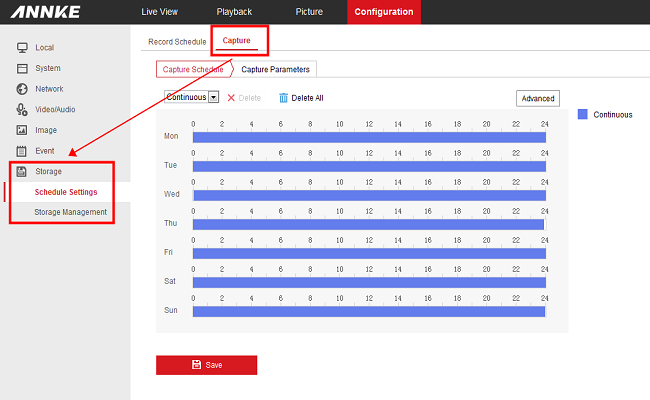Collapse the Storage menu section

click(49, 171)
